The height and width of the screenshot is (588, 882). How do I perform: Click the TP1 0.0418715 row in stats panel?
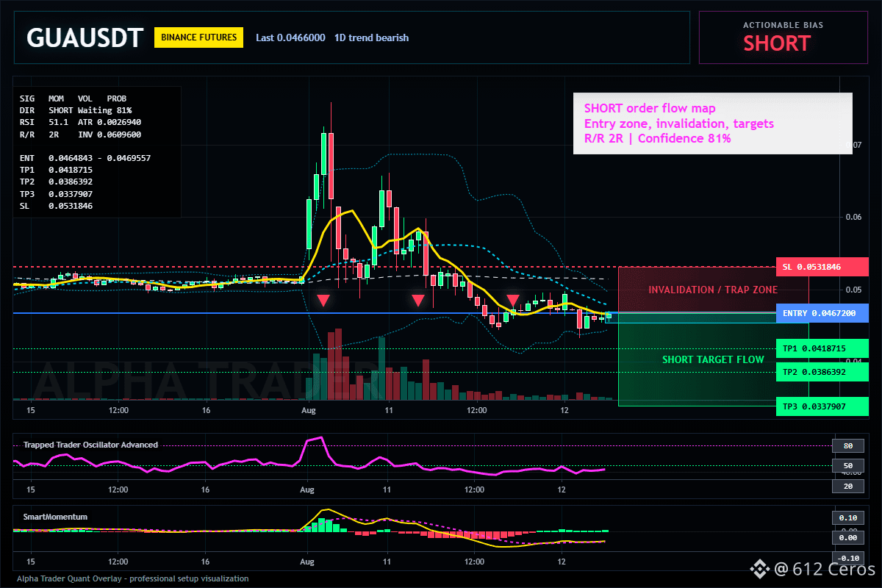pos(57,170)
